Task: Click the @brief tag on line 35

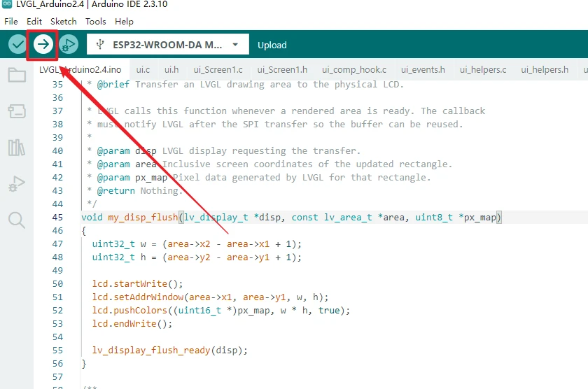Action: [113, 85]
